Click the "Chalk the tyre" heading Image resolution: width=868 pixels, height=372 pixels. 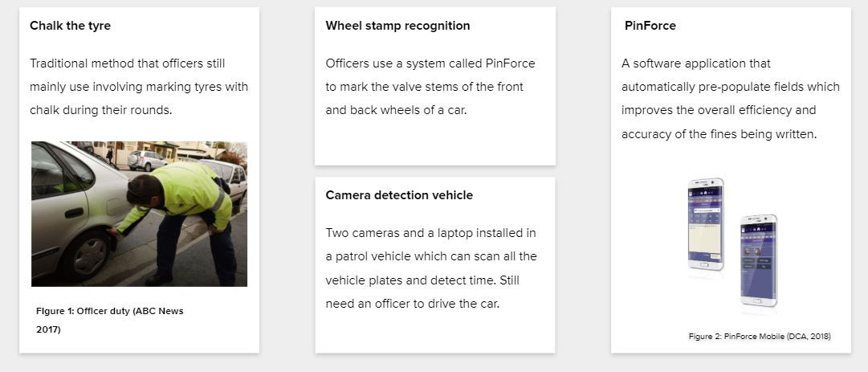(70, 26)
